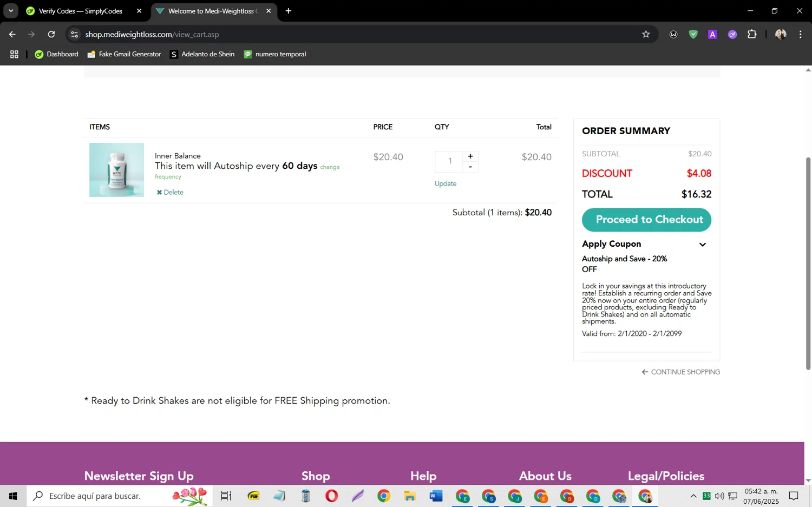The width and height of the screenshot is (812, 507).
Task: Open the Dashboard bookmark
Action: pyautogui.click(x=56, y=54)
